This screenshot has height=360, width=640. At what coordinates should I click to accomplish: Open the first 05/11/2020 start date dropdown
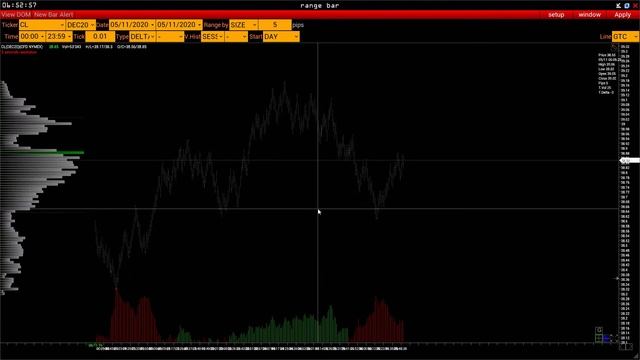pos(132,25)
